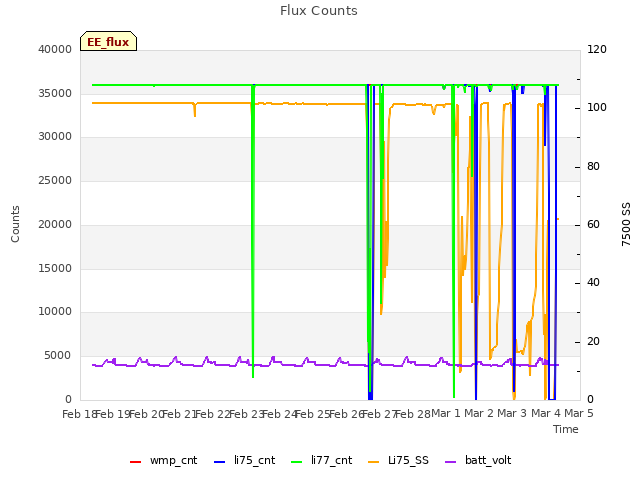Click the 120 right axis label

[597, 49]
